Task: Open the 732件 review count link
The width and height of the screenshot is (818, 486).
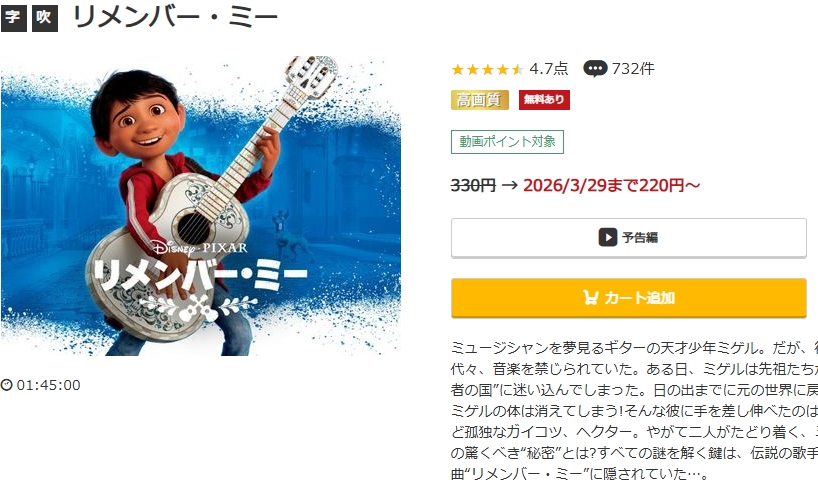Action: pos(633,69)
